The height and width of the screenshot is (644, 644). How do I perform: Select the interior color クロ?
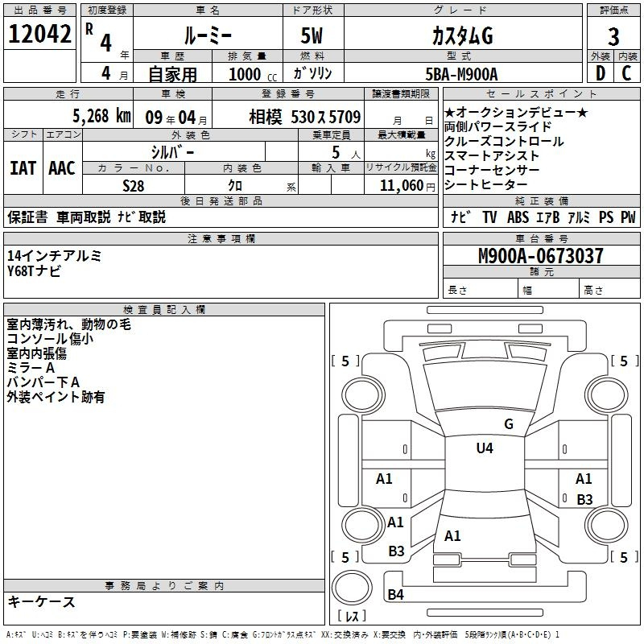pos(235,185)
